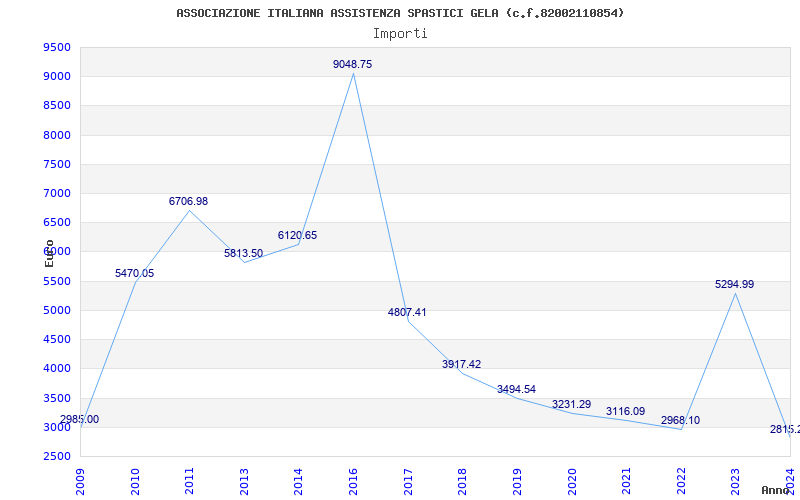Click the 7000 y-axis value
The width and height of the screenshot is (800, 500).
pos(57,193)
